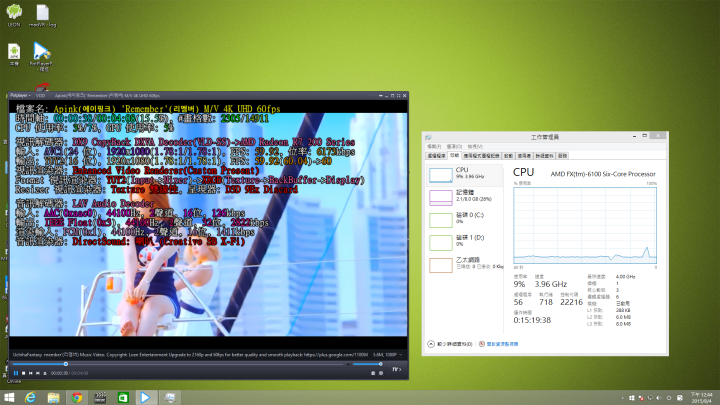Open the madVR - log file on desktop

coord(43,15)
